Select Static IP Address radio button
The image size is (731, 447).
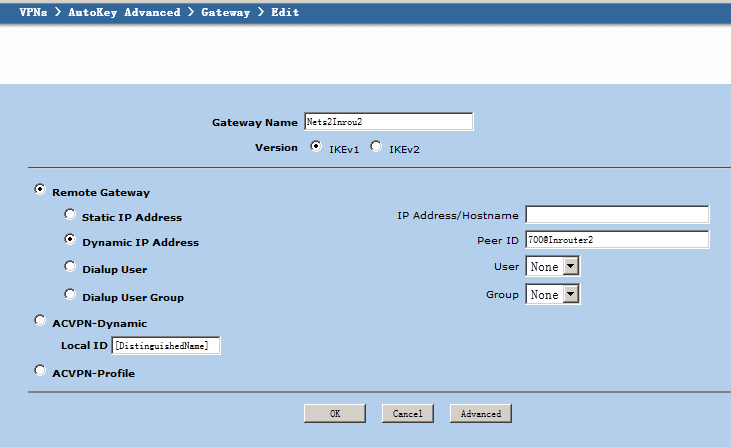pos(70,214)
